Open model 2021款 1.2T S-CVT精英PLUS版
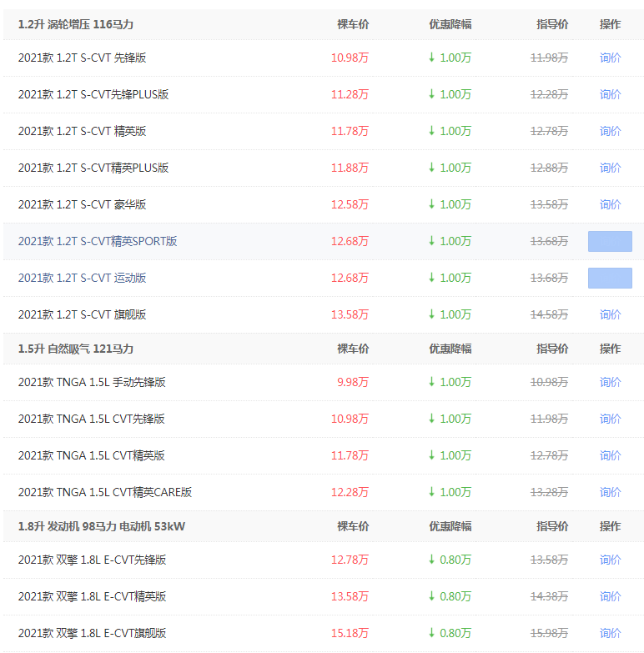The height and width of the screenshot is (653, 644). click(93, 168)
